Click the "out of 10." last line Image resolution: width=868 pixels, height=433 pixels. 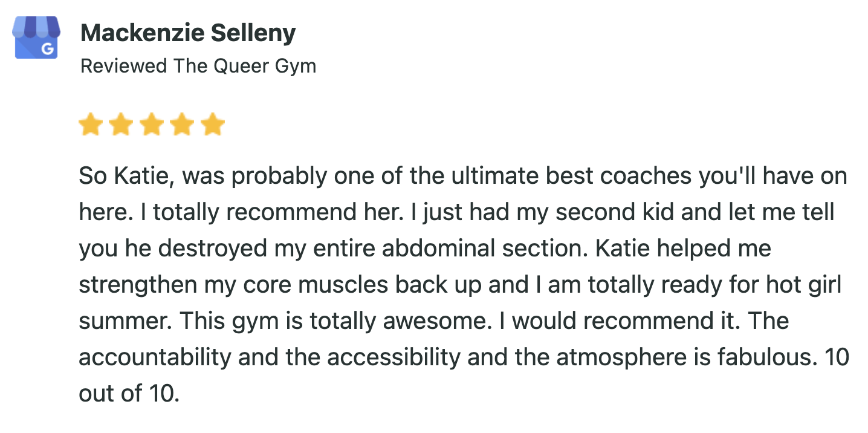[x=129, y=394]
